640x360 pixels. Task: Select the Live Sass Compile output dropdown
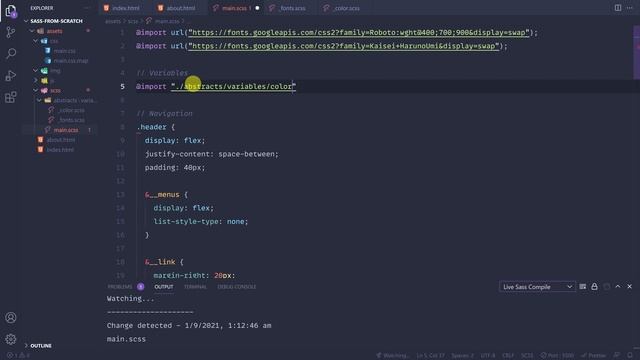coord(537,287)
